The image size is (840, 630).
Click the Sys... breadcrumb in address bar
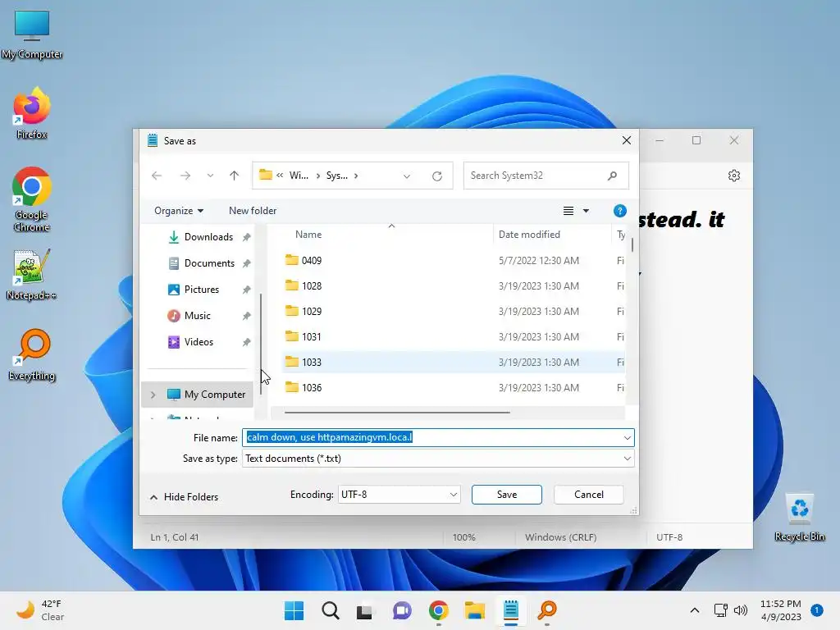337,176
